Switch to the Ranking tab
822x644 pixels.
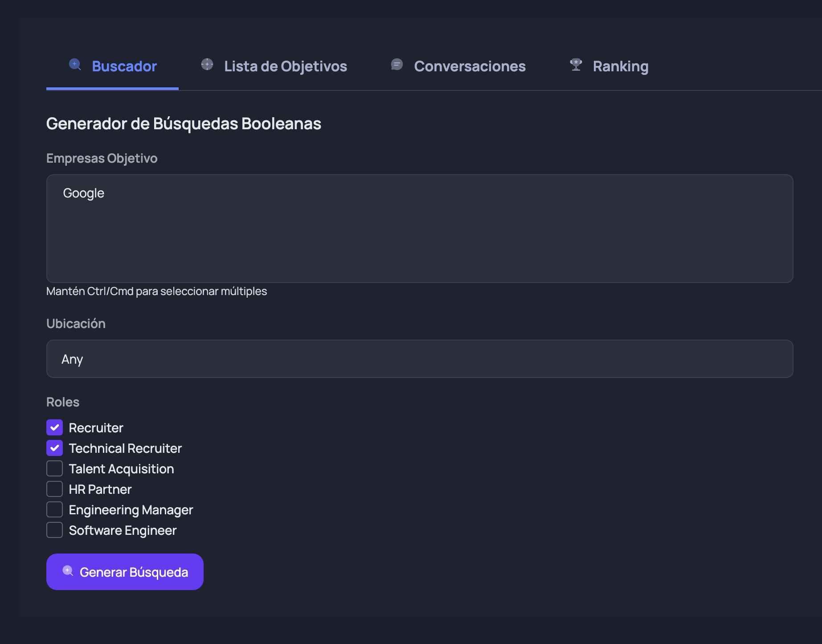pyautogui.click(x=621, y=66)
